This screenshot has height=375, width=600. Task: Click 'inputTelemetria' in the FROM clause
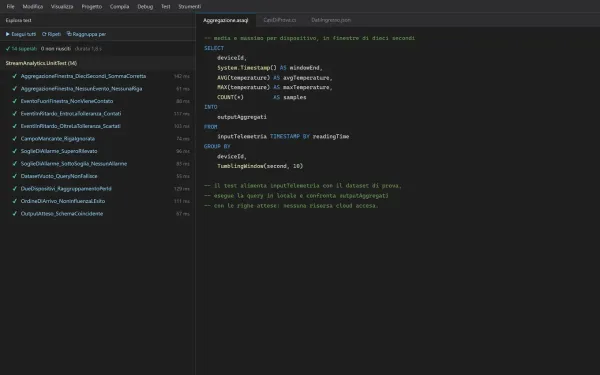(x=242, y=137)
